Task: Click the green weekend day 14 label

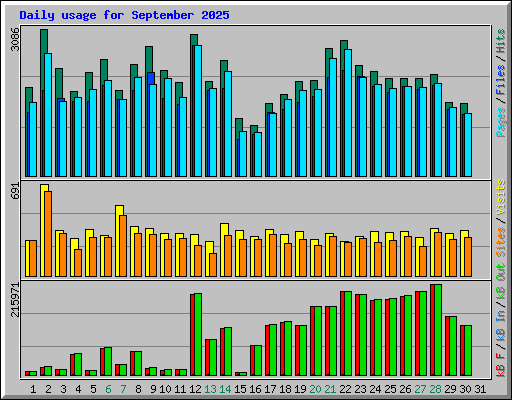Action: (225, 389)
